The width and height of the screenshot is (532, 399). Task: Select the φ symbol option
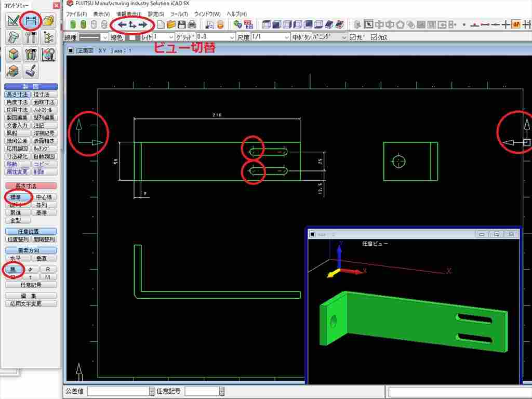pyautogui.click(x=30, y=270)
